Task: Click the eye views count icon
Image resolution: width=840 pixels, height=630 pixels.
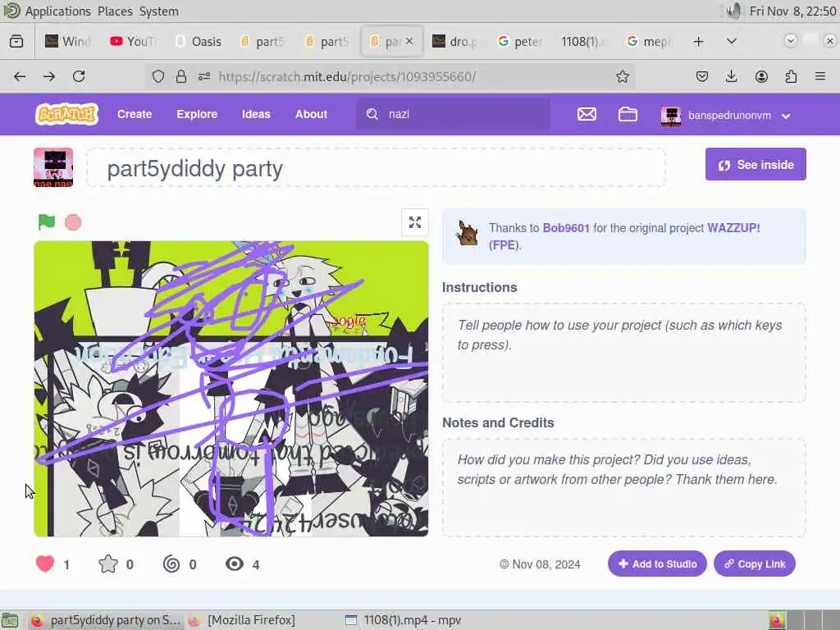Action: (x=234, y=564)
